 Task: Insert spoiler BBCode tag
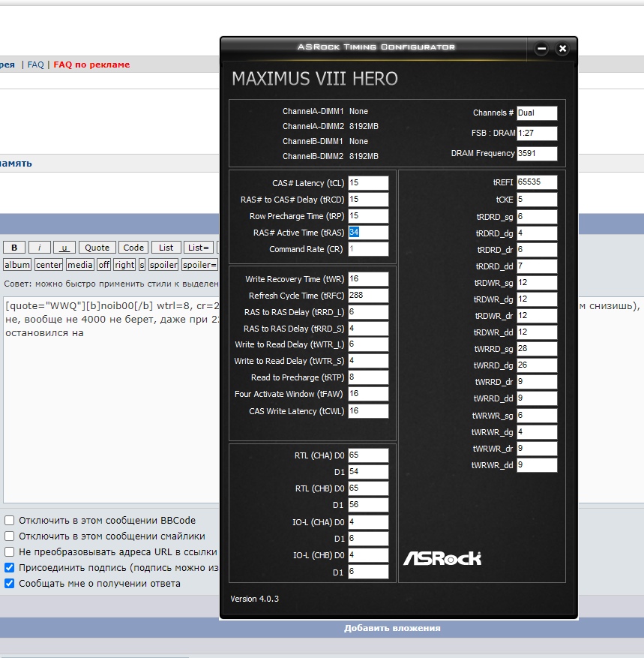click(163, 264)
